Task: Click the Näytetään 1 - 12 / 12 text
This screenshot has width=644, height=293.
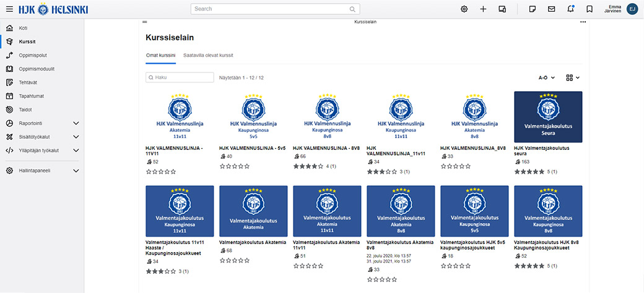Action: (241, 77)
